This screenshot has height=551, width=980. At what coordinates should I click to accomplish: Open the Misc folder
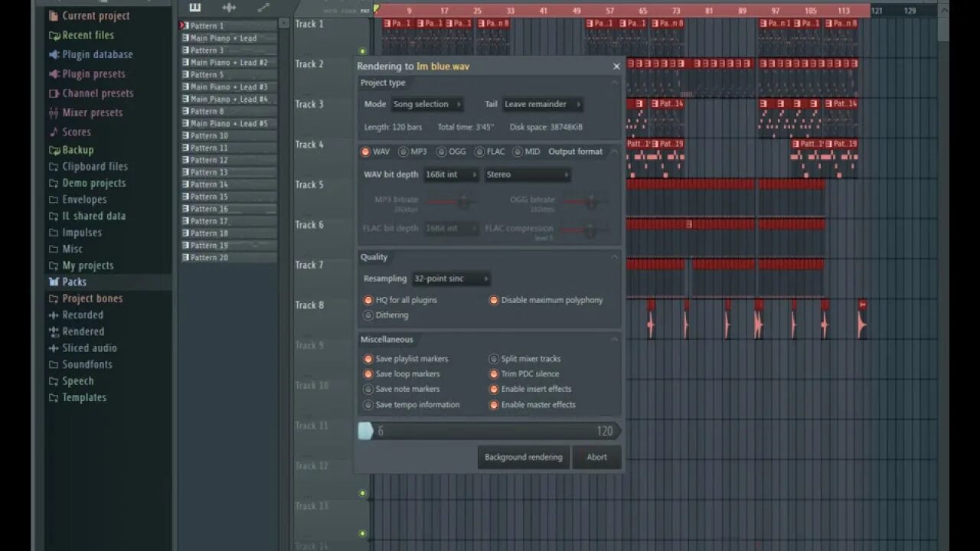[x=65, y=249]
